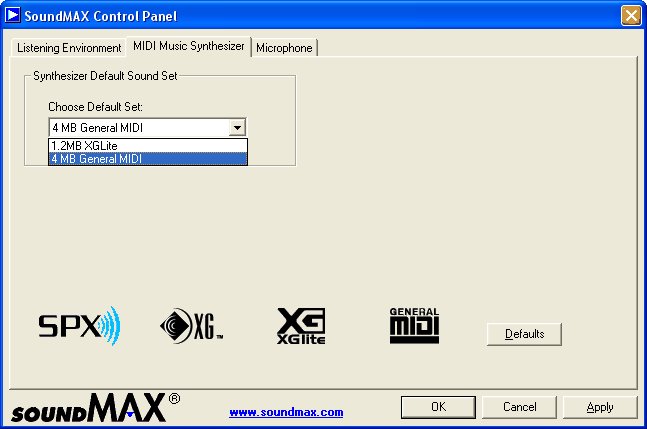Image resolution: width=647 pixels, height=429 pixels.
Task: Apply the current sound set settings
Action: point(600,407)
